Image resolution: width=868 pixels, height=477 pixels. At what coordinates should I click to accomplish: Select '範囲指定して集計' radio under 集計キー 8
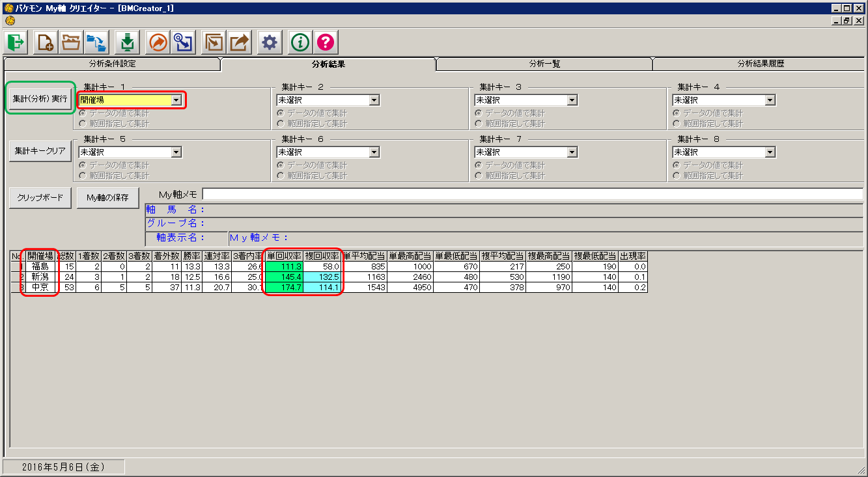click(677, 175)
